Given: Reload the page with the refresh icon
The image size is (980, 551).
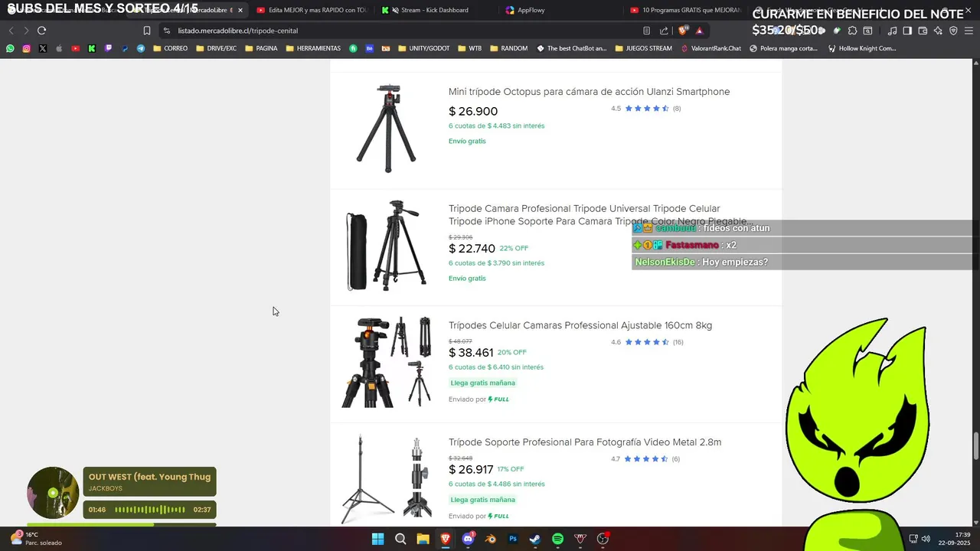Looking at the screenshot, I should pyautogui.click(x=41, y=31).
